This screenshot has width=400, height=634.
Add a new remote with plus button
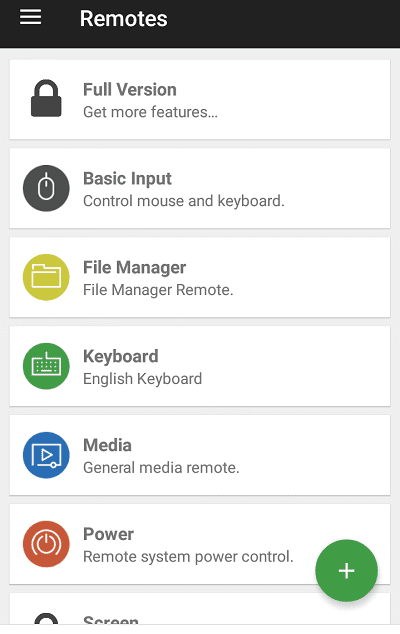pyautogui.click(x=347, y=571)
